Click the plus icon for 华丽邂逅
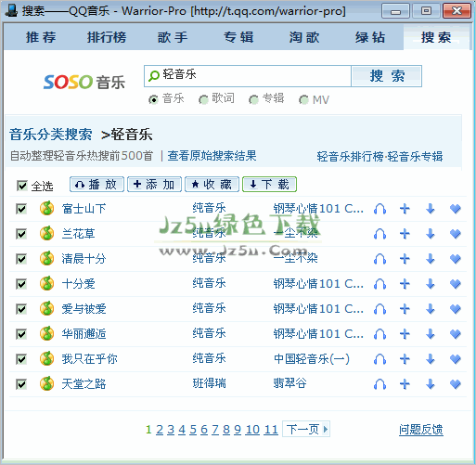The image size is (476, 465). pos(405,334)
